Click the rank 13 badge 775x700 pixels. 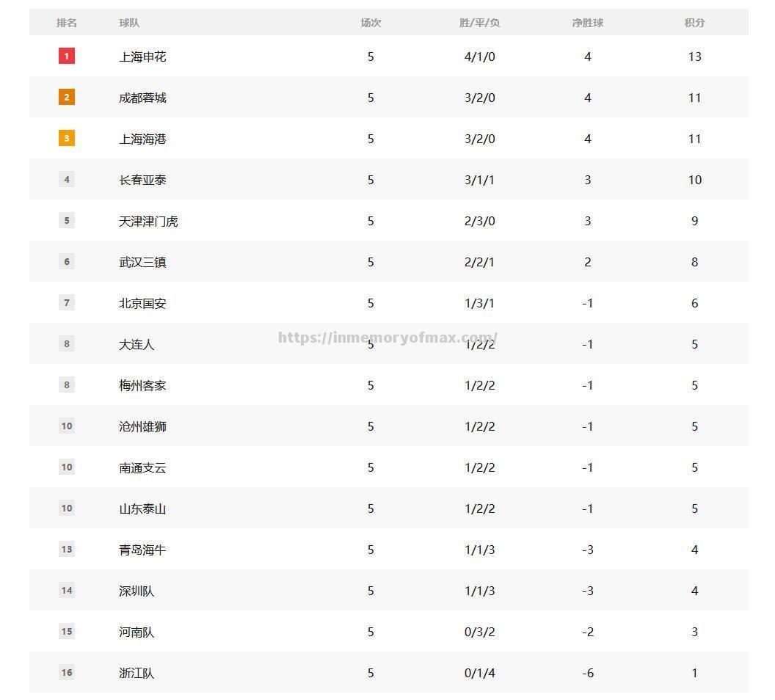click(67, 549)
